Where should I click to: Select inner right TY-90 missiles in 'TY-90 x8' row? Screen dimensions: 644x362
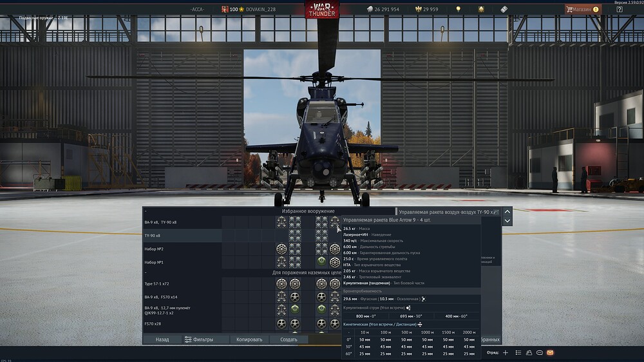321,236
